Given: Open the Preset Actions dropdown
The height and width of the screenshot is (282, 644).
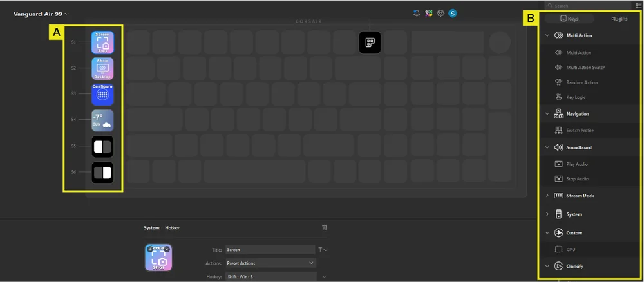Looking at the screenshot, I should click(270, 263).
